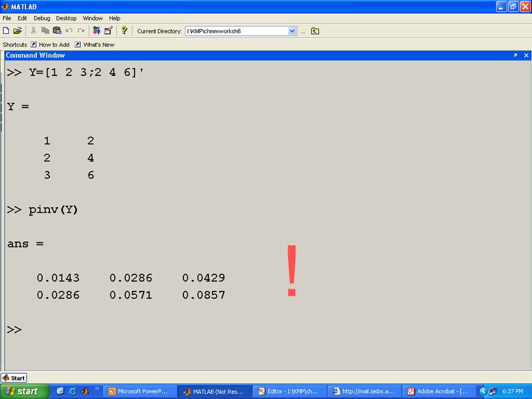The image size is (532, 399).
Task: Click the command 'Y=[1 2 3;2 4 6]''
Action: click(x=86, y=72)
